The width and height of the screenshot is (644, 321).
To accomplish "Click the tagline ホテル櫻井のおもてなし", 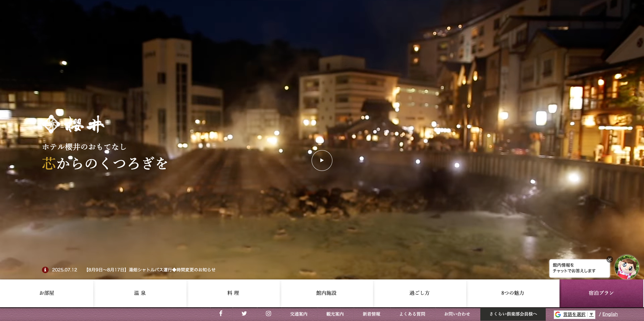I will tap(84, 147).
